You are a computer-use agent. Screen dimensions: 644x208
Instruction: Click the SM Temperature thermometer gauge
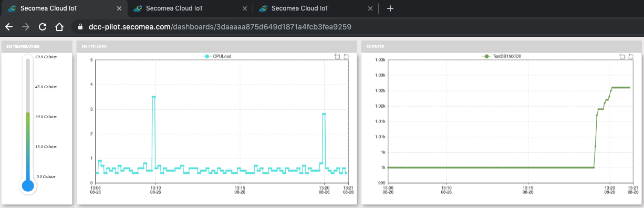(x=28, y=124)
